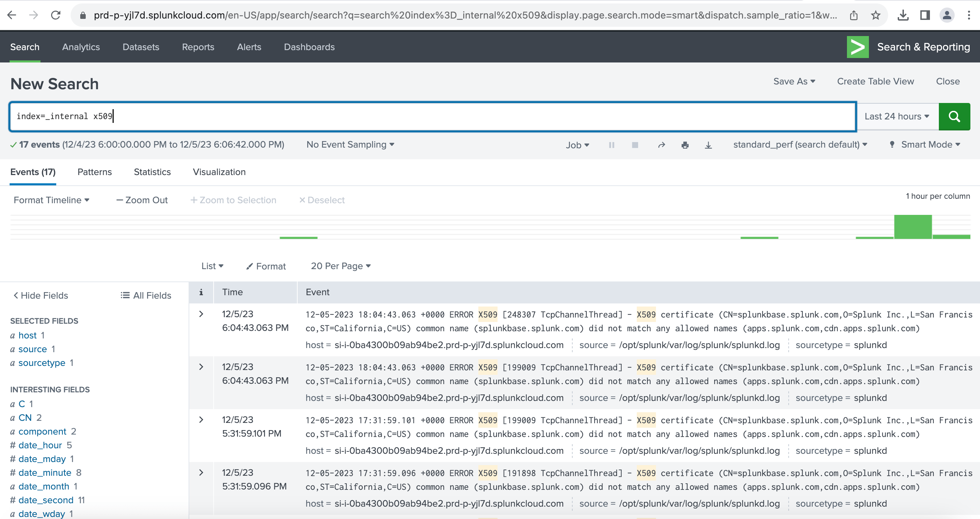Select the host field under Selected Fields
Image resolution: width=980 pixels, height=519 pixels.
coord(27,335)
